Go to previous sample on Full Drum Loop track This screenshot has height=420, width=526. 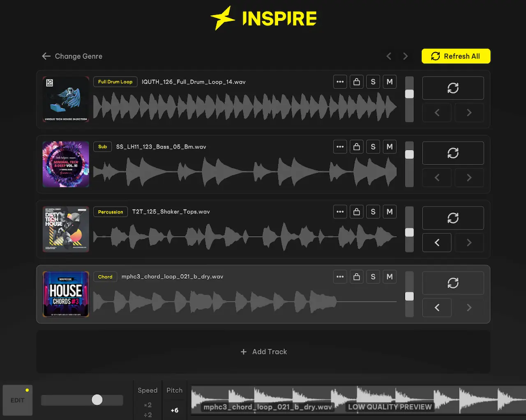tap(437, 112)
